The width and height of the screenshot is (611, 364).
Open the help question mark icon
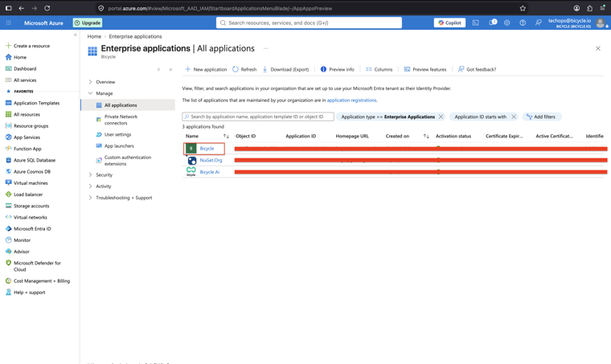pyautogui.click(x=523, y=23)
